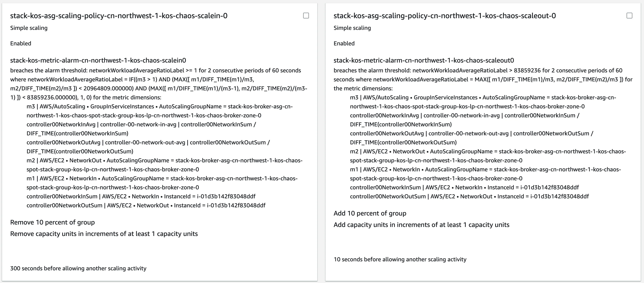
Task: Click the scaleout-0 scaling policy title
Action: (444, 16)
